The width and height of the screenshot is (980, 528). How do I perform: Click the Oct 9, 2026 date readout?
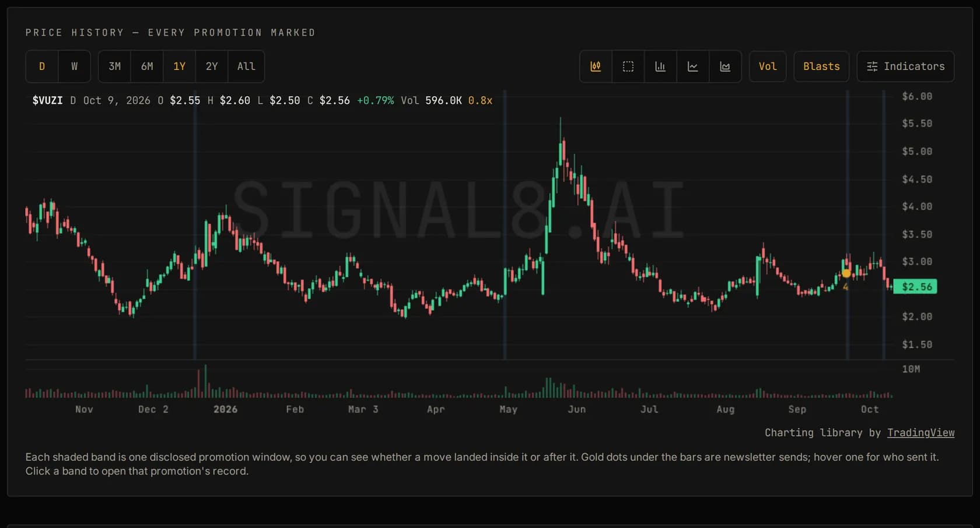[117, 100]
